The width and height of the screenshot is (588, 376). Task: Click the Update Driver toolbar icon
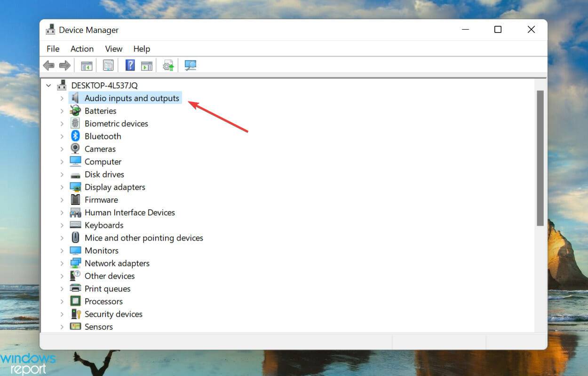[x=168, y=65]
